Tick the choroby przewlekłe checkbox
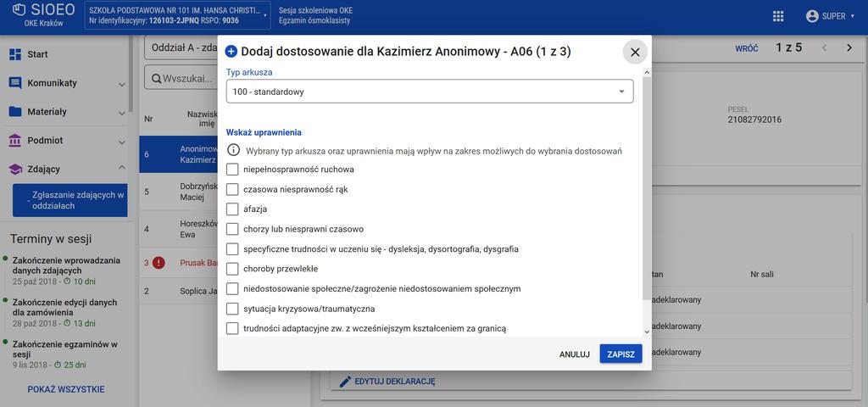The width and height of the screenshot is (868, 407). pyautogui.click(x=232, y=269)
